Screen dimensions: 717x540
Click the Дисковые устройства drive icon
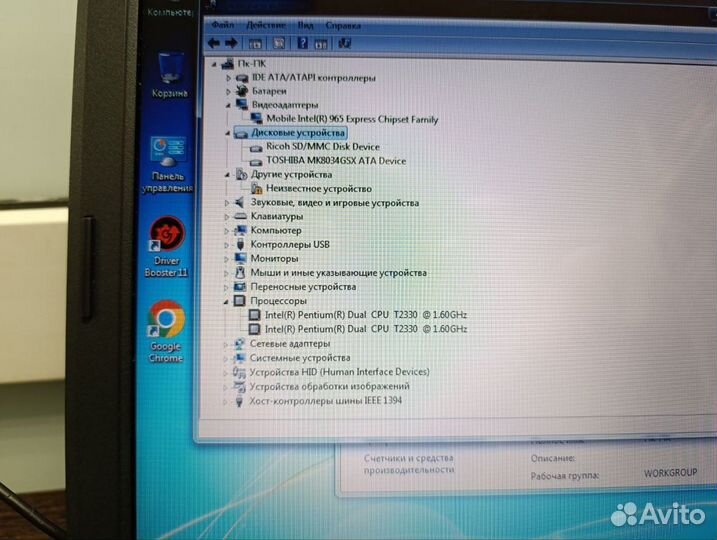click(x=241, y=134)
